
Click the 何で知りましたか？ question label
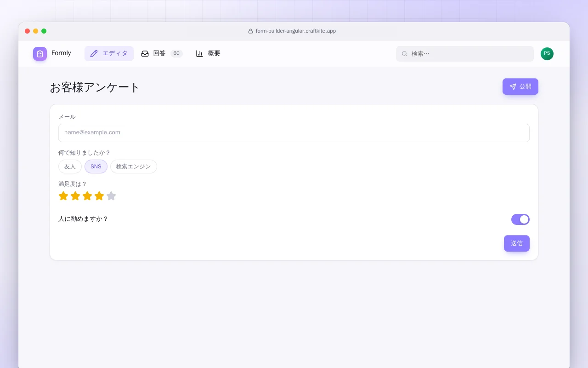85,153
